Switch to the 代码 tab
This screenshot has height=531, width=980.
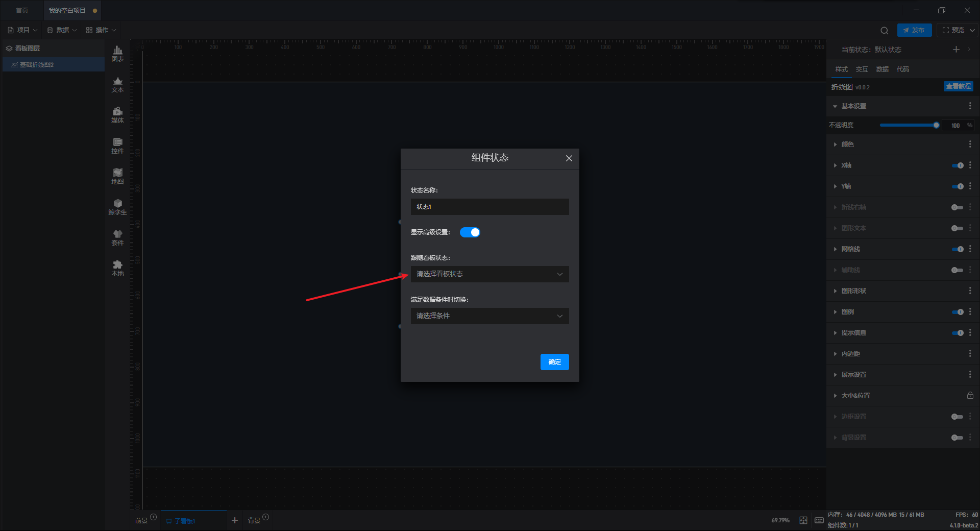coord(903,69)
